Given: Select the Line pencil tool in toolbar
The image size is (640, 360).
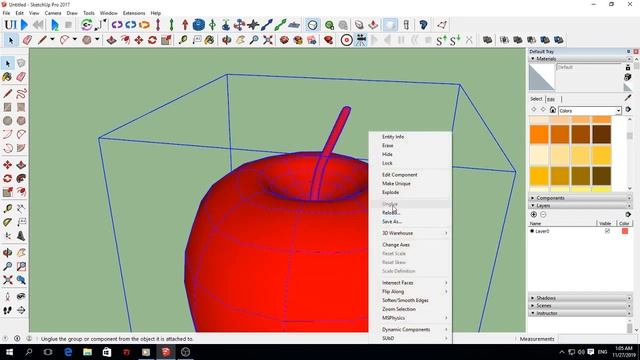Looking at the screenshot, I should 42,40.
